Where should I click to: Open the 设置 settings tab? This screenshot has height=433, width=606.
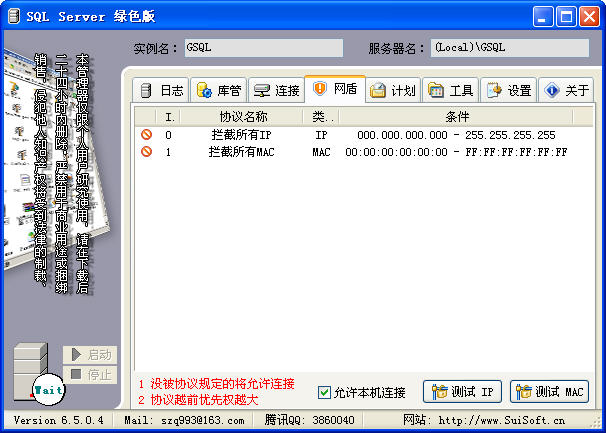pyautogui.click(x=508, y=90)
